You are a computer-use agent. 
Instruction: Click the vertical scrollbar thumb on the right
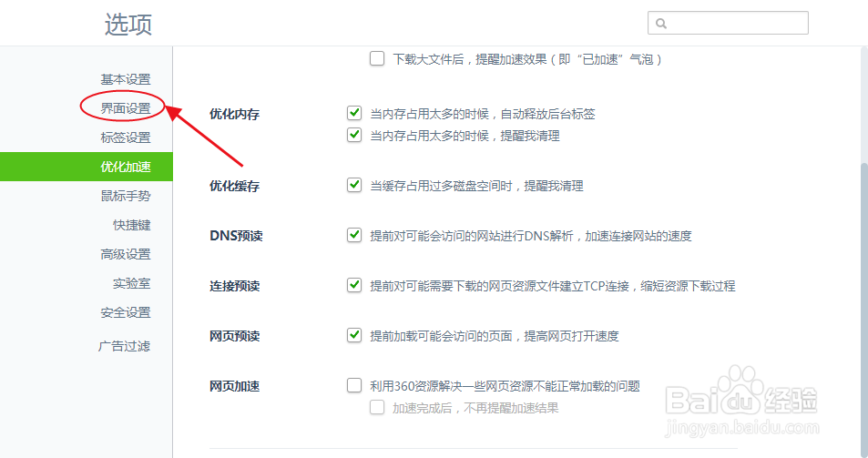(864, 310)
